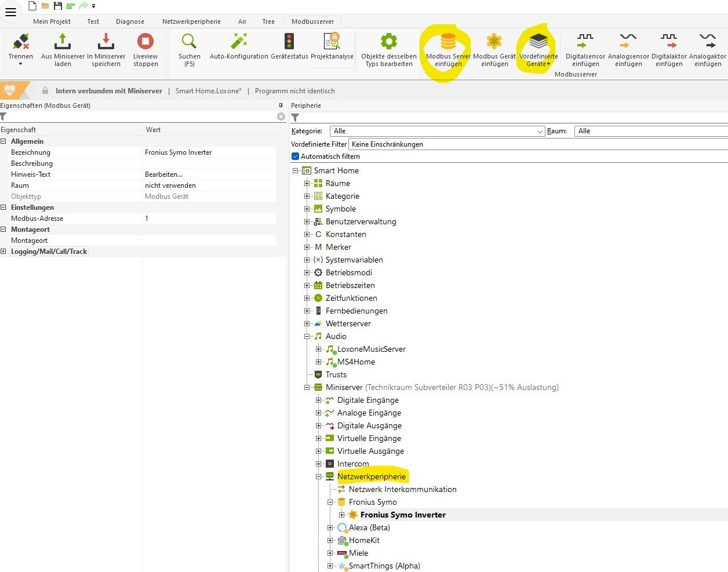Collapse the Einstellungen property group
Viewport: 728px width, 572px height.
click(3, 207)
